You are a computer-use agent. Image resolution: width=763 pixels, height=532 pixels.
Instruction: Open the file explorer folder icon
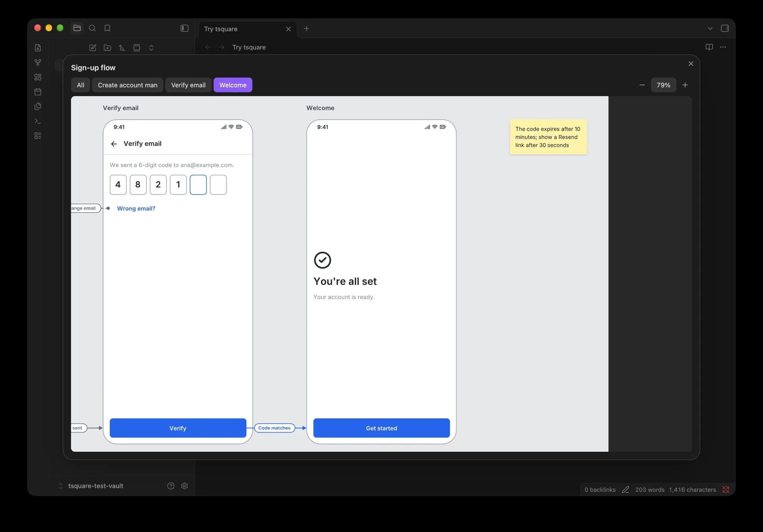coord(77,28)
